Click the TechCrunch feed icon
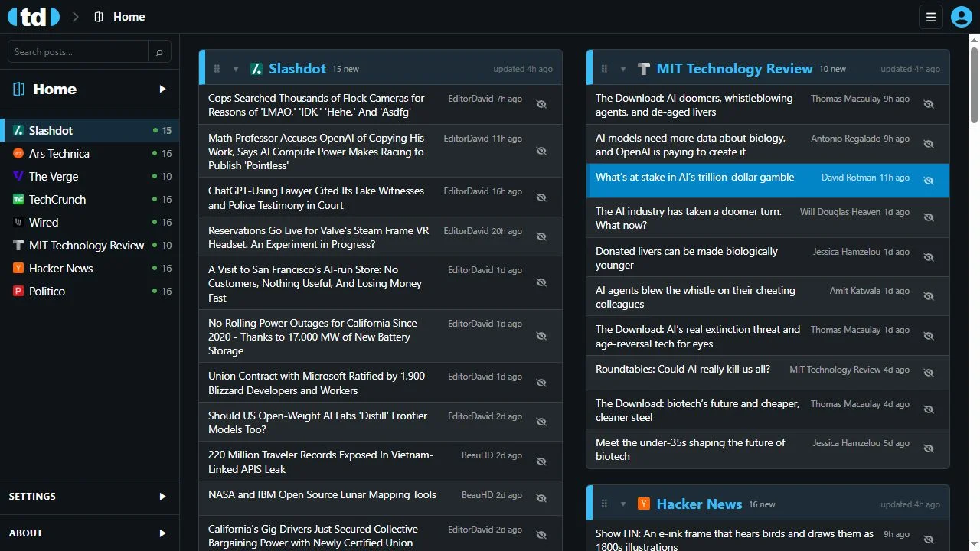The width and height of the screenshot is (980, 551). [18, 200]
